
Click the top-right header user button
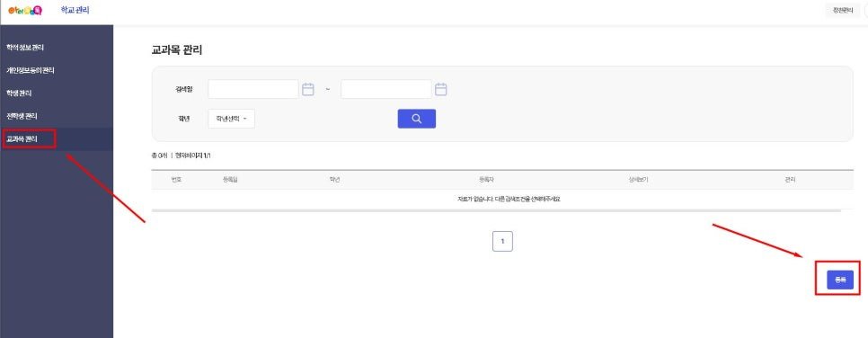click(x=843, y=11)
